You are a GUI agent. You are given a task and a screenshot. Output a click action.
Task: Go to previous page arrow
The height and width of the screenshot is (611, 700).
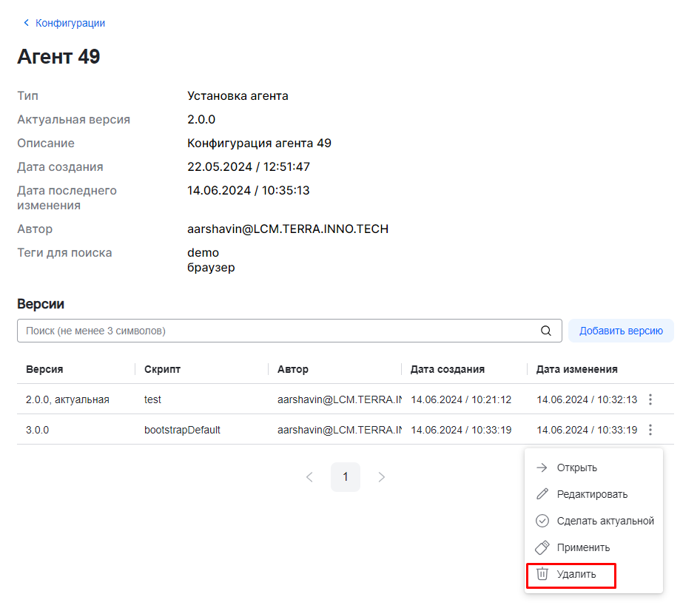(x=309, y=477)
